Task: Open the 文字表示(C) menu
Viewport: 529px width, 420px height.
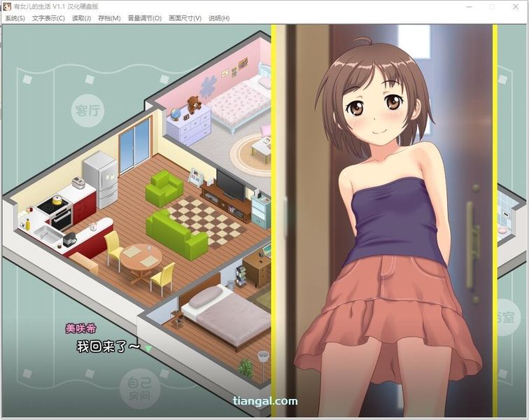Action: tap(48, 18)
